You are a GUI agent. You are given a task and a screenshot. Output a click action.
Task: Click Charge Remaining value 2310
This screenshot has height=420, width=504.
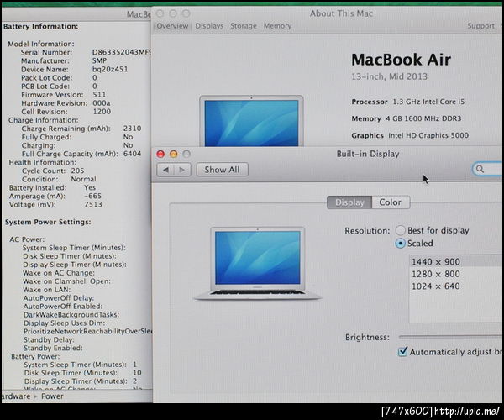(x=132, y=129)
